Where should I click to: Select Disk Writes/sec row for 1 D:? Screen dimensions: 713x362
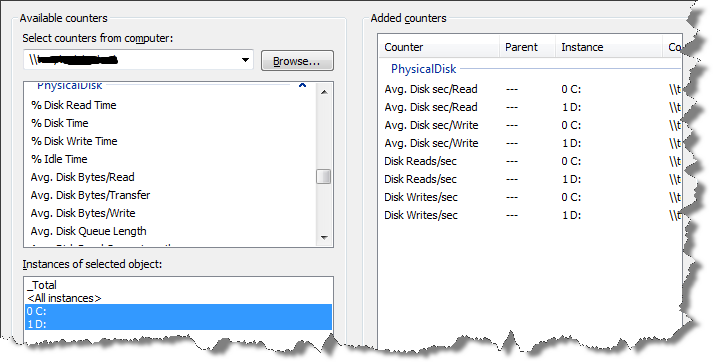(530, 215)
